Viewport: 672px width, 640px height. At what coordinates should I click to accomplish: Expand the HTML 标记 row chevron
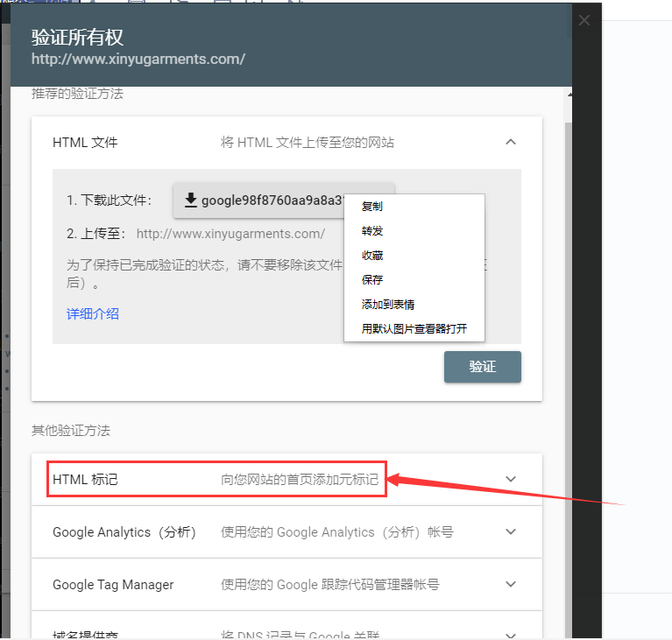pos(511,479)
